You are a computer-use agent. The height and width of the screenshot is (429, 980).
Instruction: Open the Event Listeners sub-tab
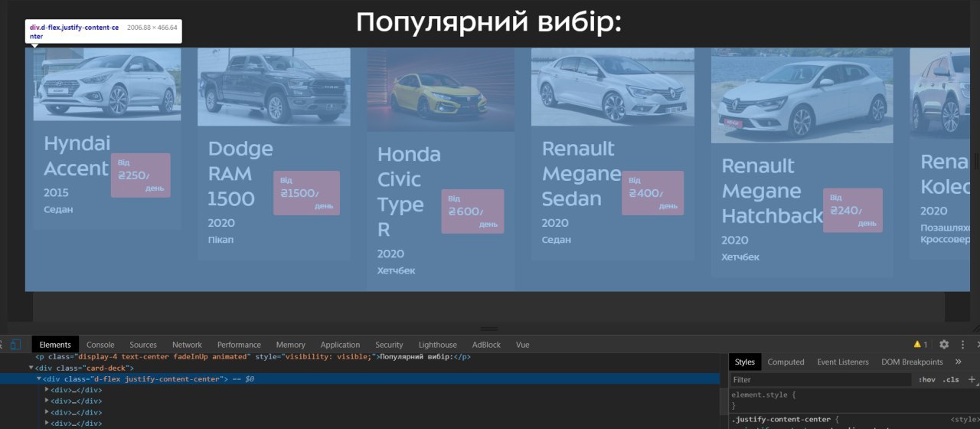click(x=843, y=362)
